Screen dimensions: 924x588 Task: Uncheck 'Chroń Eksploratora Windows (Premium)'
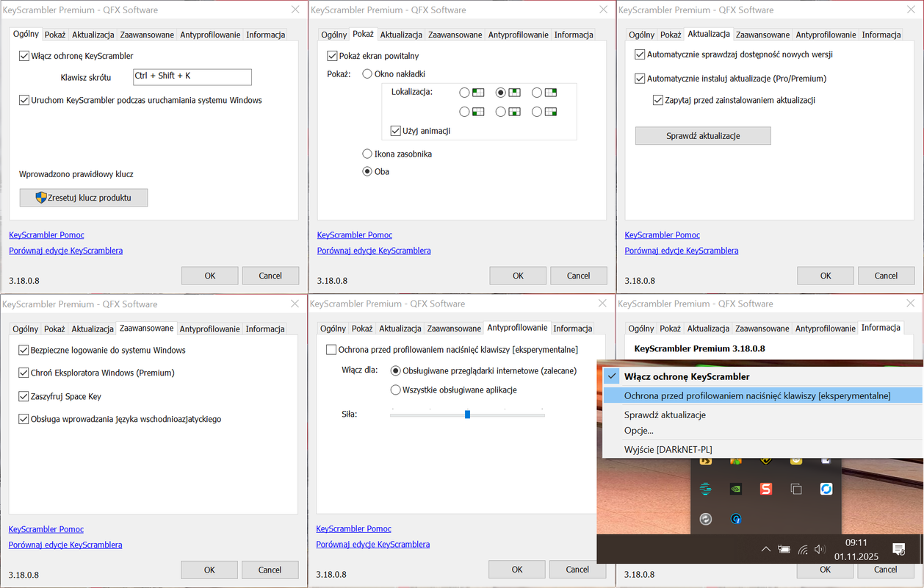click(24, 373)
